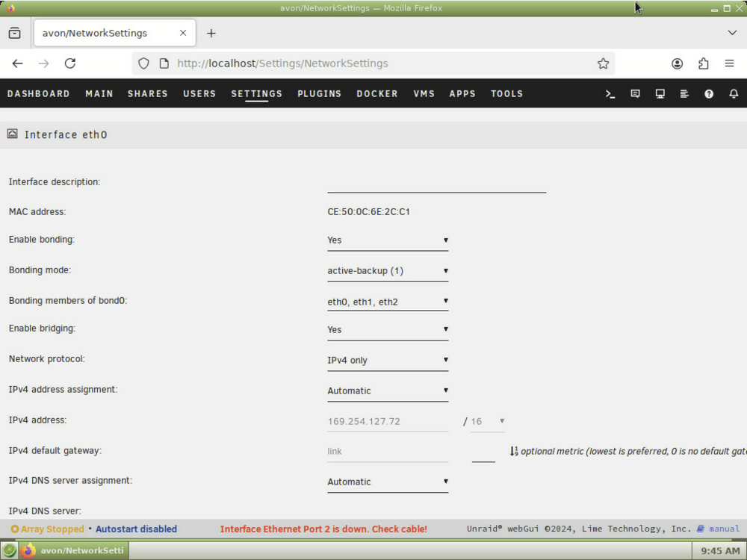Click the IPv4 address field

click(x=388, y=421)
